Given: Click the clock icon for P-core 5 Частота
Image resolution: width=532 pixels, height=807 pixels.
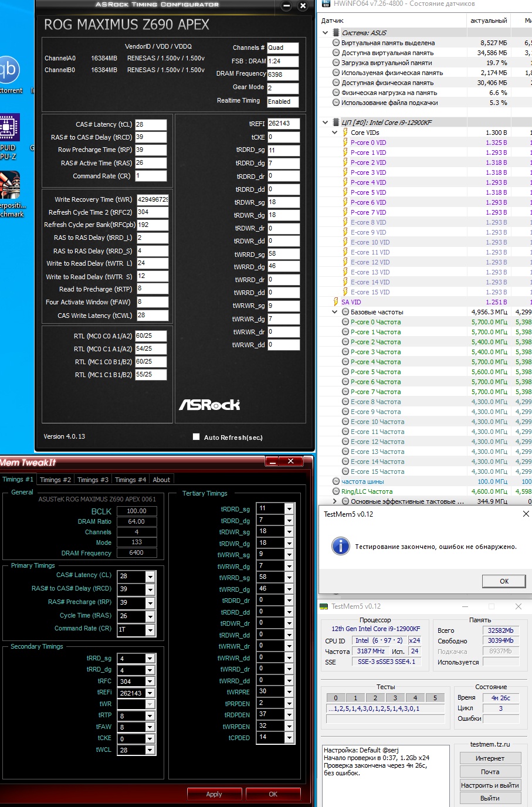Looking at the screenshot, I should (x=345, y=372).
